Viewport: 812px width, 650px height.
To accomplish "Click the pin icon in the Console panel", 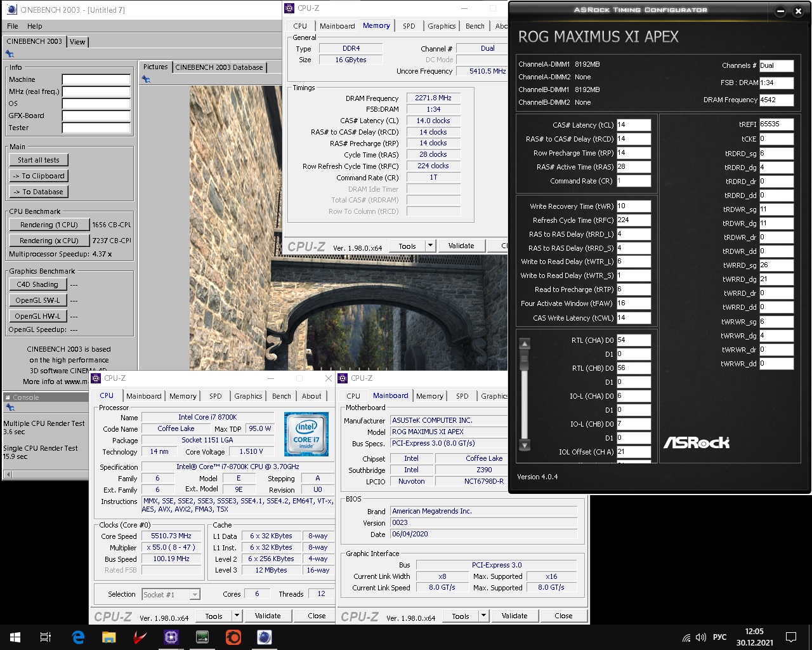I will click(10, 408).
